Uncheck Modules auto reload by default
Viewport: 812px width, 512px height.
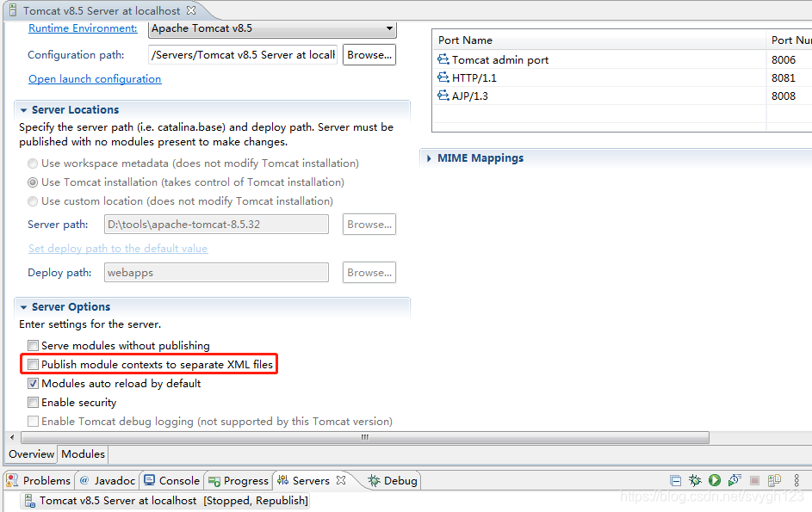pyautogui.click(x=33, y=384)
